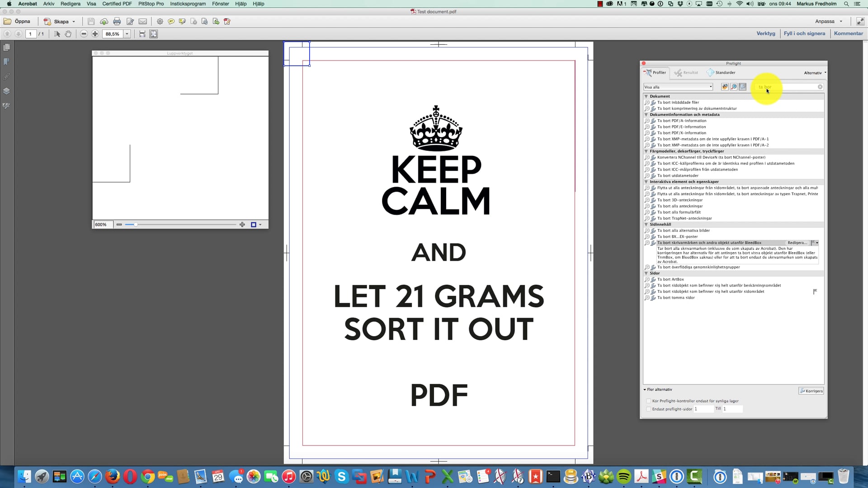Image resolution: width=868 pixels, height=488 pixels.
Task: Clear the Preflight search field
Action: (x=820, y=87)
